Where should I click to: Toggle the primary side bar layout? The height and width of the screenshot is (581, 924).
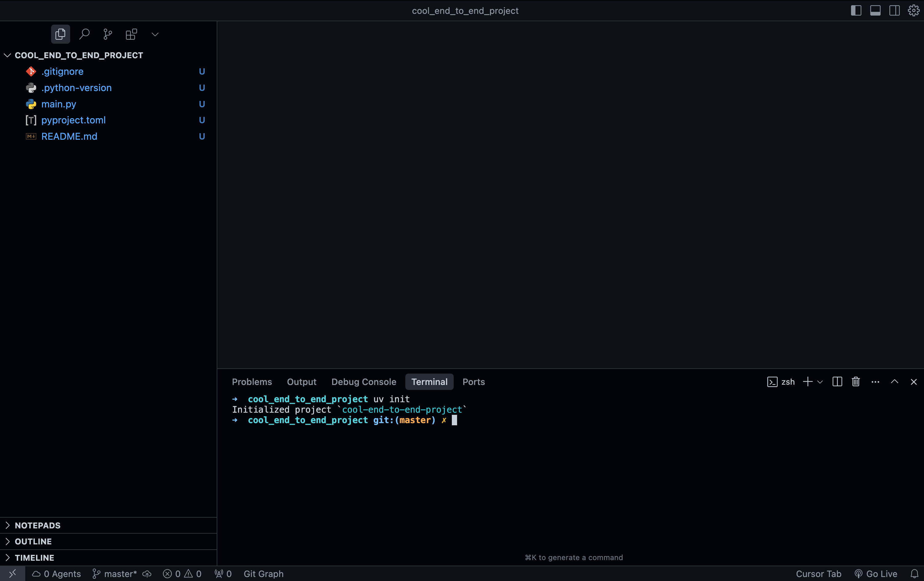tap(856, 10)
